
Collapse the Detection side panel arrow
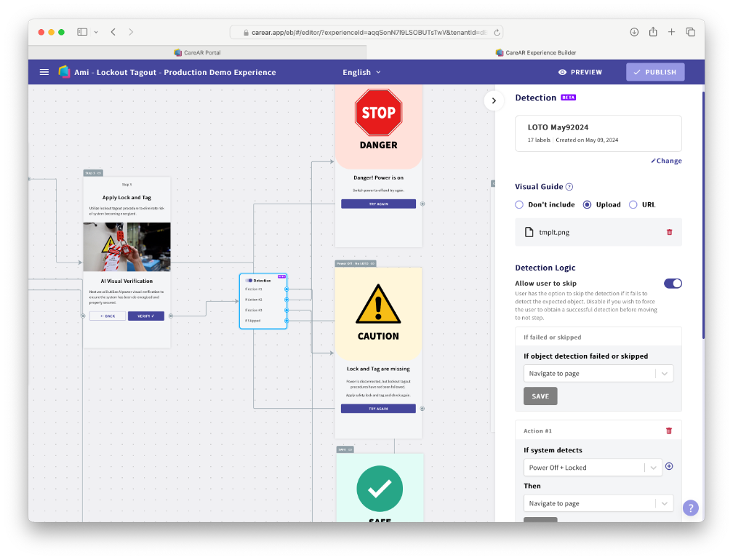[x=494, y=101]
